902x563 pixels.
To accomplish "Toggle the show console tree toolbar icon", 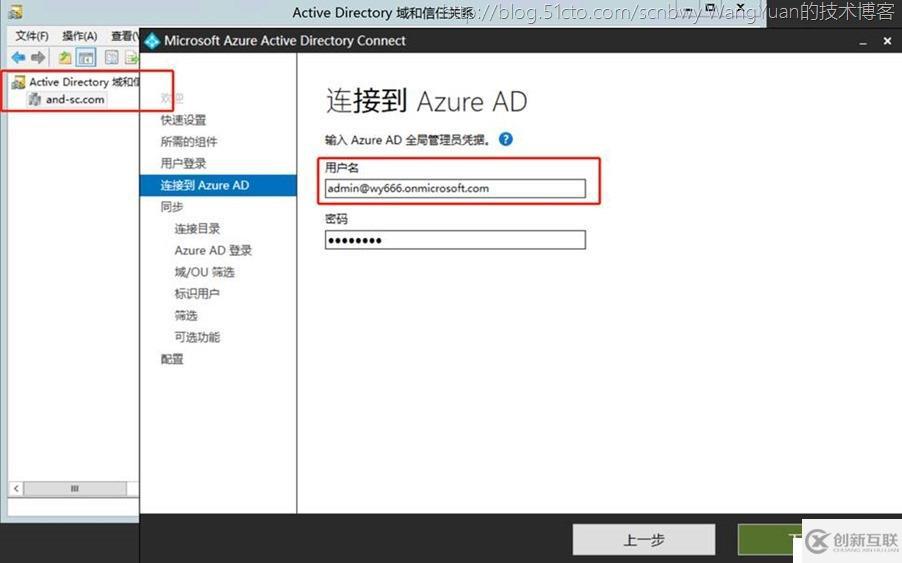I will click(86, 58).
